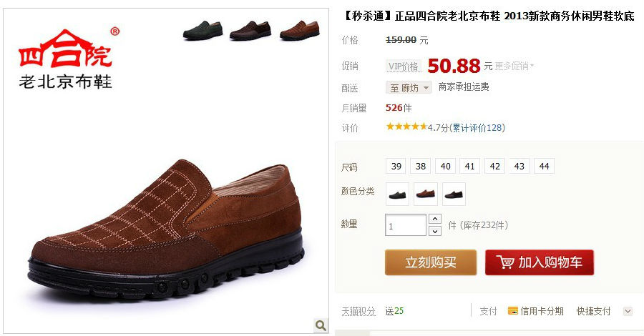Select shoe size 39
The image size is (644, 336).
click(x=396, y=166)
